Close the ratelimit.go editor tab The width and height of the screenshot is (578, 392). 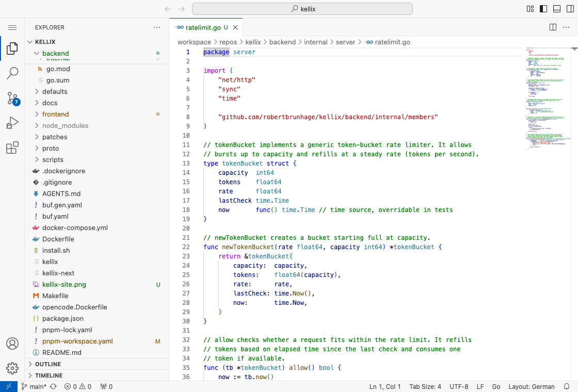(x=235, y=27)
